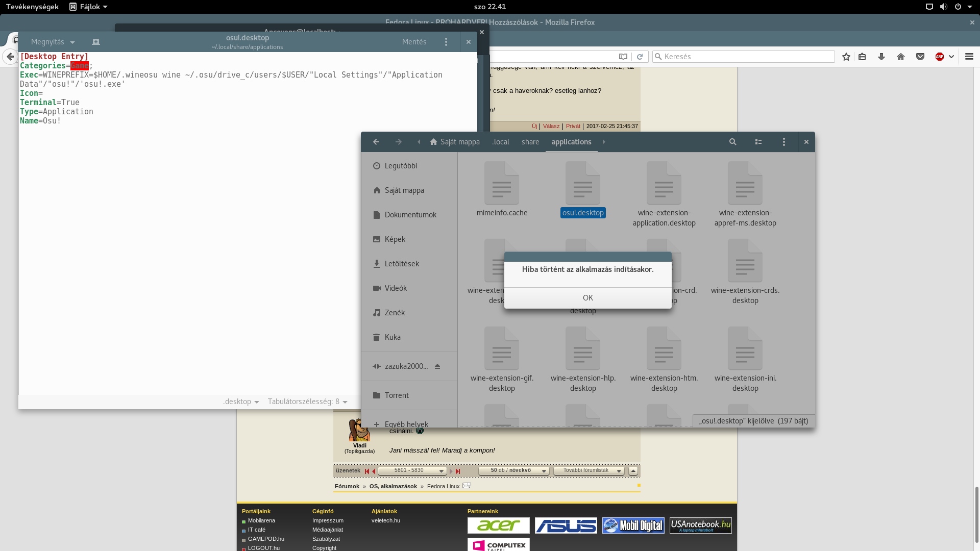
Task: Open Saját mappa in the Files sidebar
Action: [409, 190]
